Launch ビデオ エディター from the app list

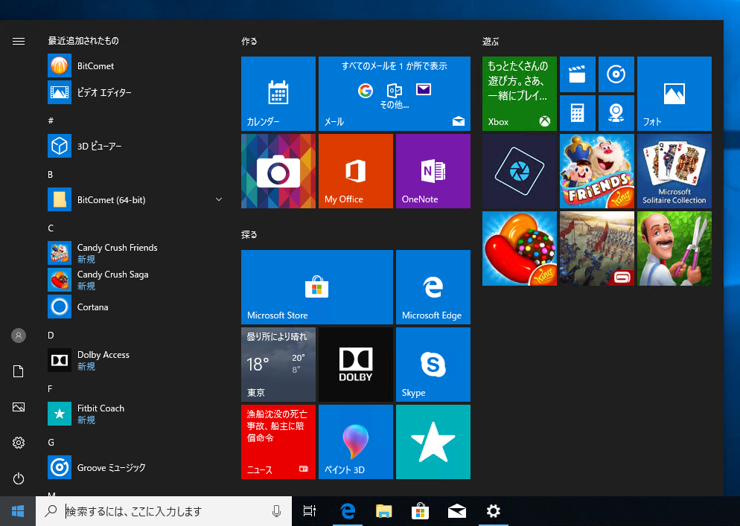click(135, 92)
